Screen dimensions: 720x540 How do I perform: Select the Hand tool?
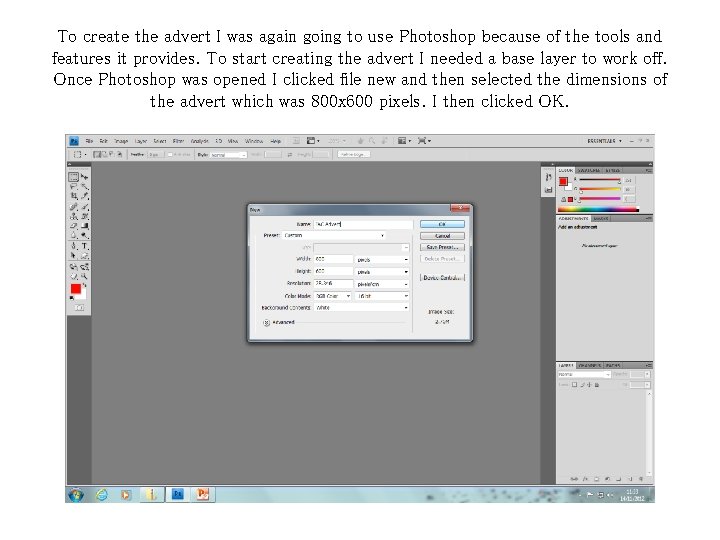(73, 276)
